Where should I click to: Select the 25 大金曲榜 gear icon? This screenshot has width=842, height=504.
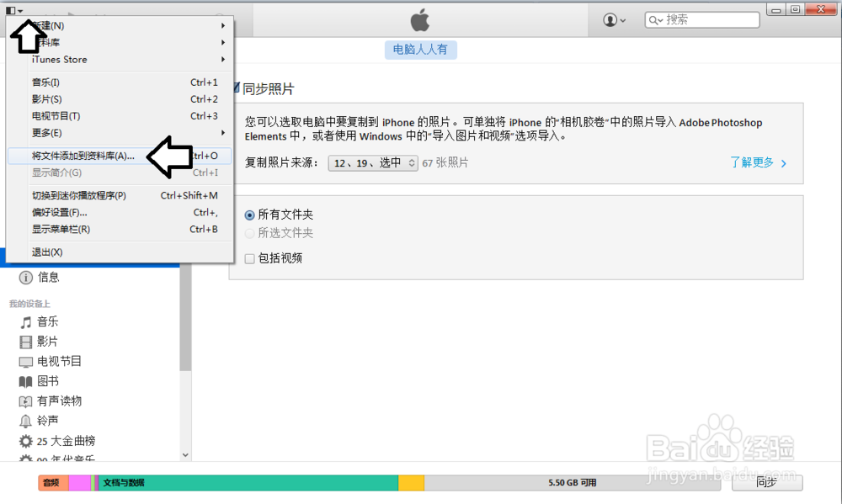pyautogui.click(x=26, y=441)
